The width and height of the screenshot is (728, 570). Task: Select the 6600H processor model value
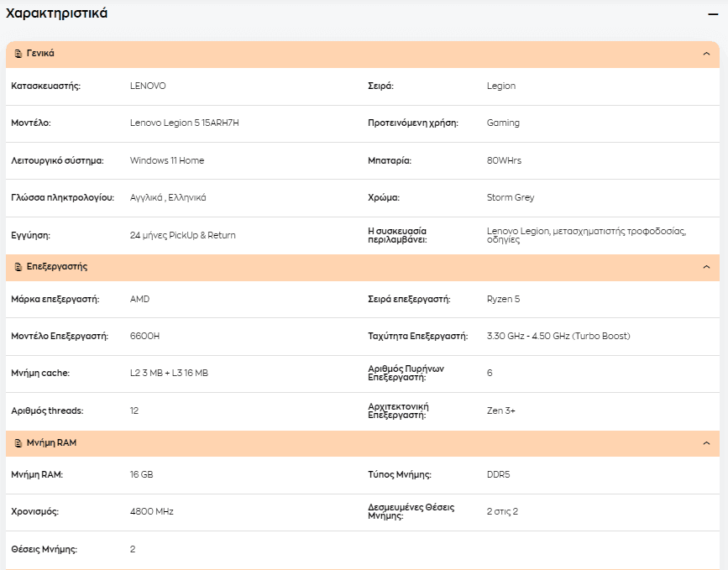pyautogui.click(x=145, y=336)
